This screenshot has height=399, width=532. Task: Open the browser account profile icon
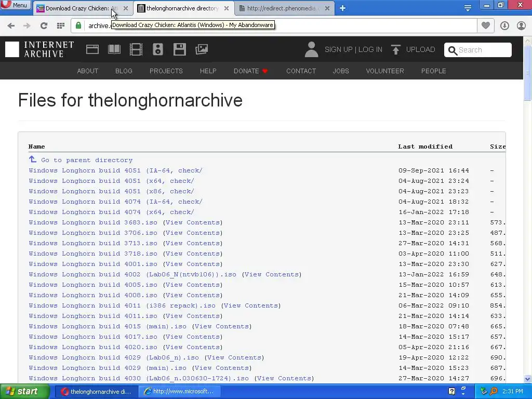click(x=521, y=25)
